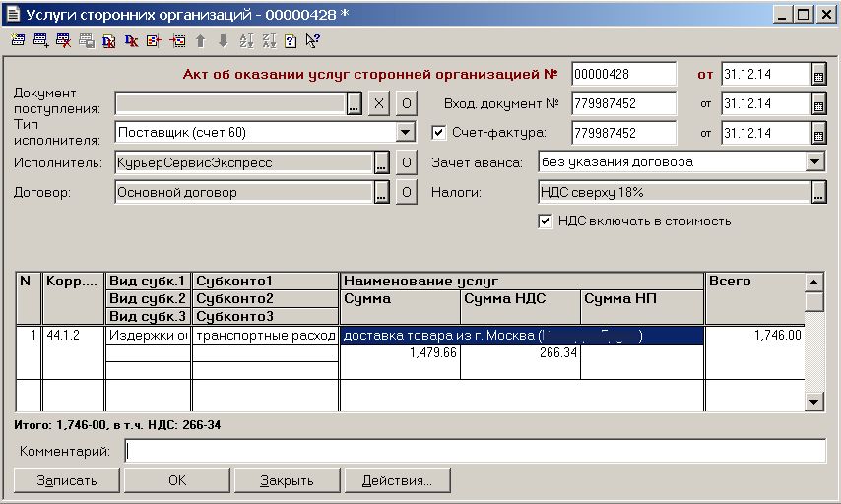Open Договор card with O button

click(x=407, y=193)
